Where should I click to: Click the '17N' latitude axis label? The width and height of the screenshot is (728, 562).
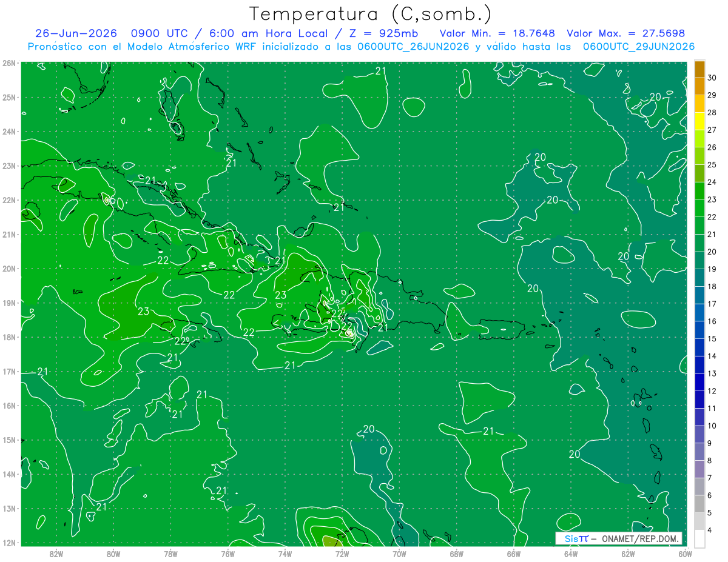[8, 372]
